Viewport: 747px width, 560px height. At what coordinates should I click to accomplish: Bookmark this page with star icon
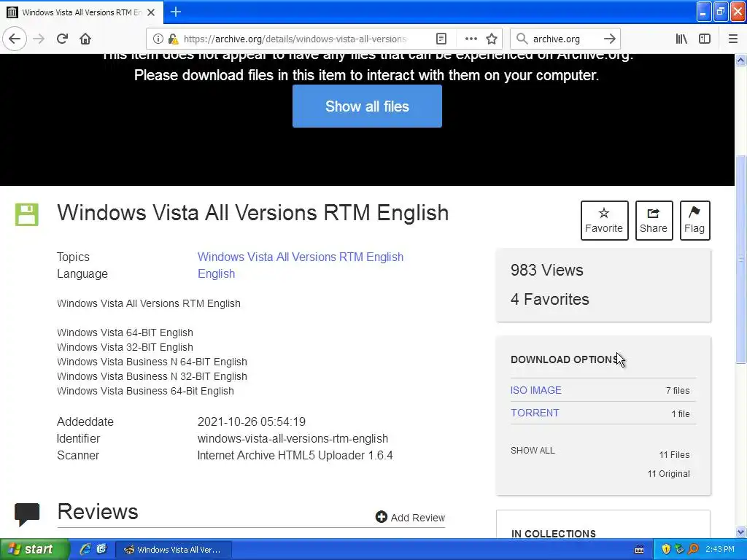tap(492, 39)
